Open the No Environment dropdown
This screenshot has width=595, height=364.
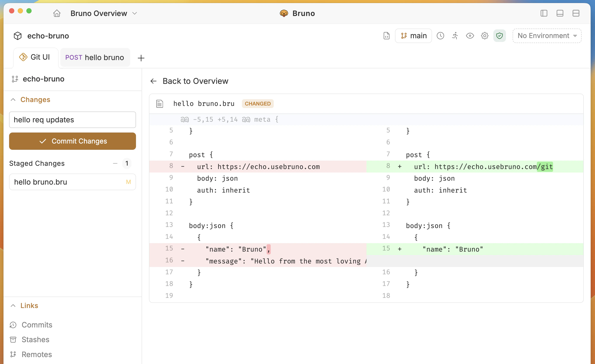[x=547, y=35]
